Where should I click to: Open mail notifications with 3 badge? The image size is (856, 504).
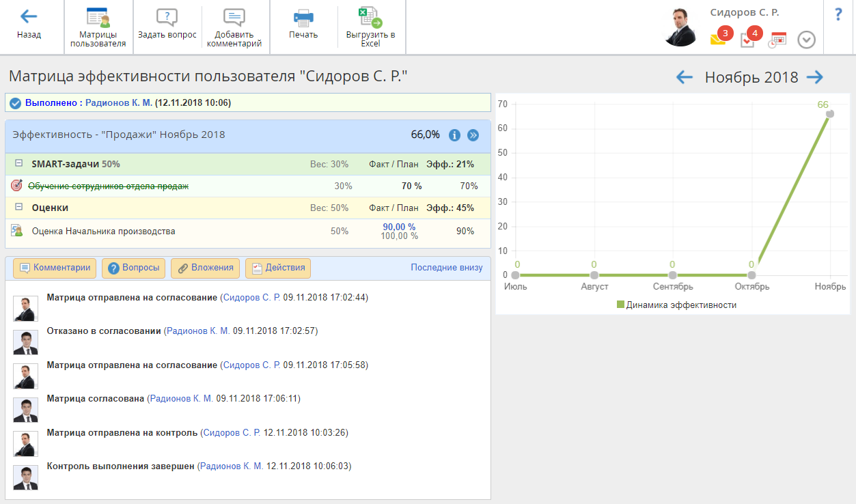tap(718, 39)
